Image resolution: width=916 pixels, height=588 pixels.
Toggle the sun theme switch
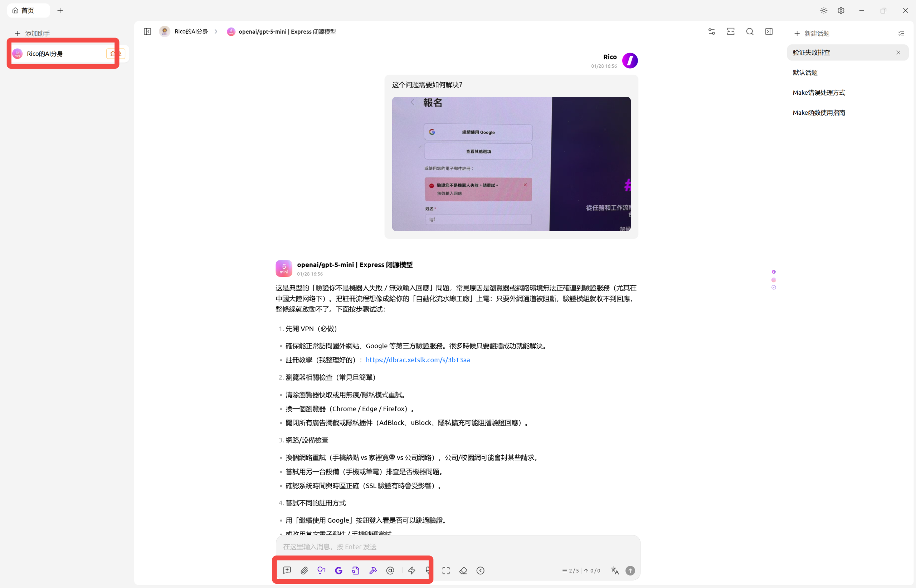[x=824, y=11]
